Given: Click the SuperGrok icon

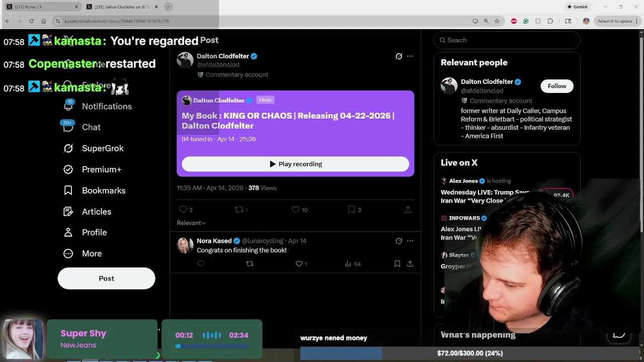Looking at the screenshot, I should click(x=68, y=148).
